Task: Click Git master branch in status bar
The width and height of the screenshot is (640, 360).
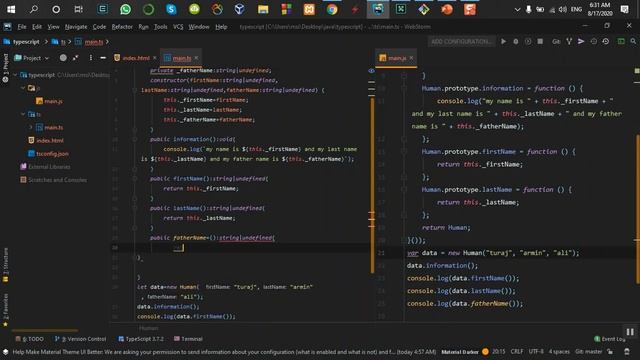Action: click(589, 351)
